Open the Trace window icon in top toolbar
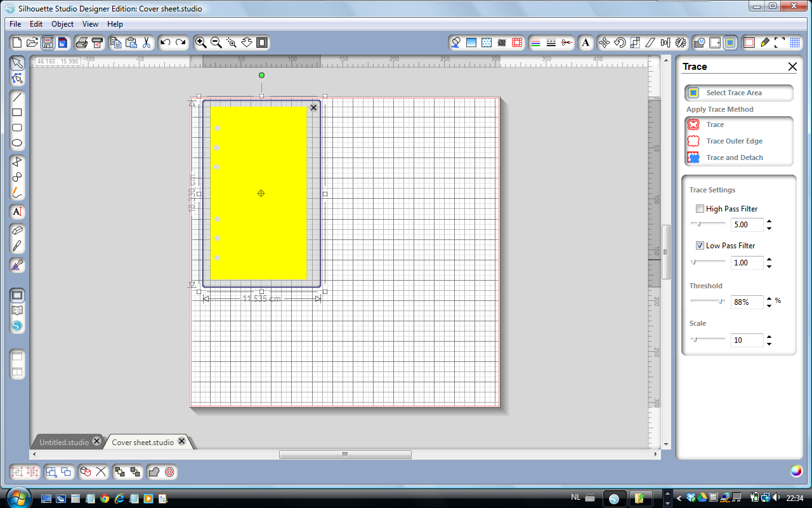812x508 pixels. [x=730, y=43]
